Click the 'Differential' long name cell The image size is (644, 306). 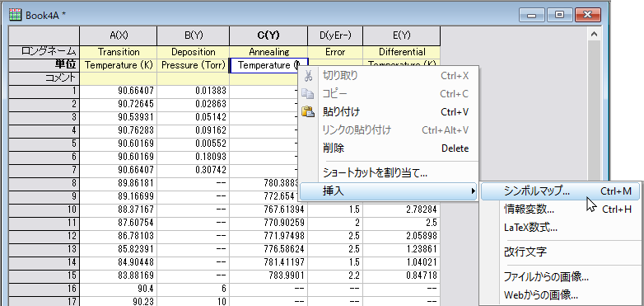tap(401, 52)
